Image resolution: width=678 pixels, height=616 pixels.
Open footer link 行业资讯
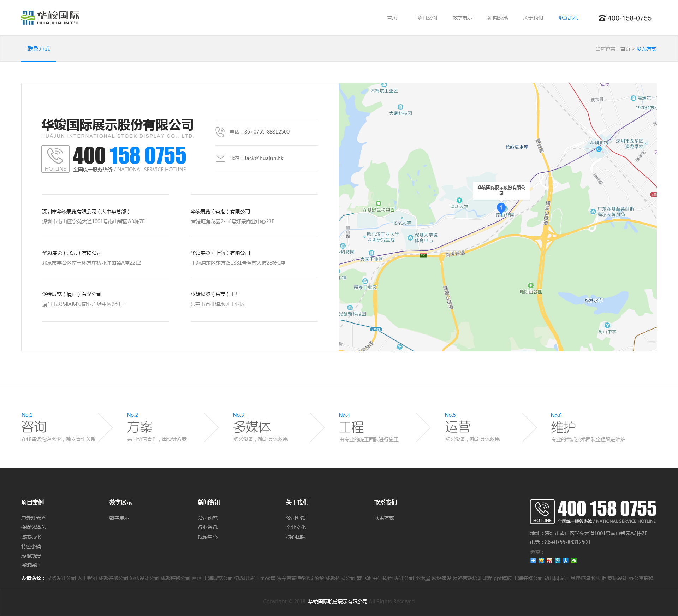tap(208, 527)
